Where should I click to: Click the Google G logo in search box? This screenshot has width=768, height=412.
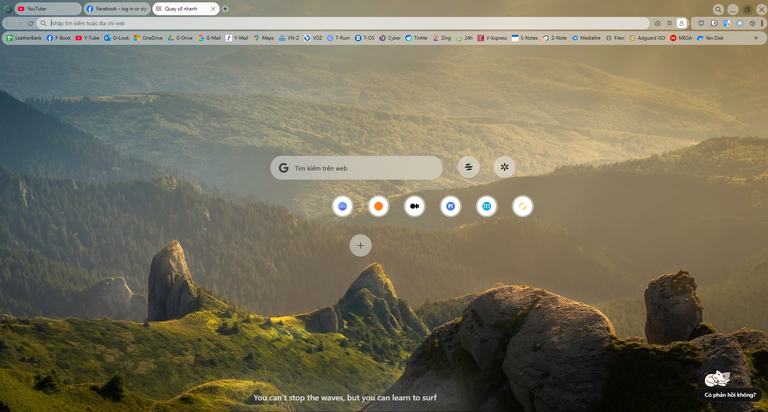(284, 168)
